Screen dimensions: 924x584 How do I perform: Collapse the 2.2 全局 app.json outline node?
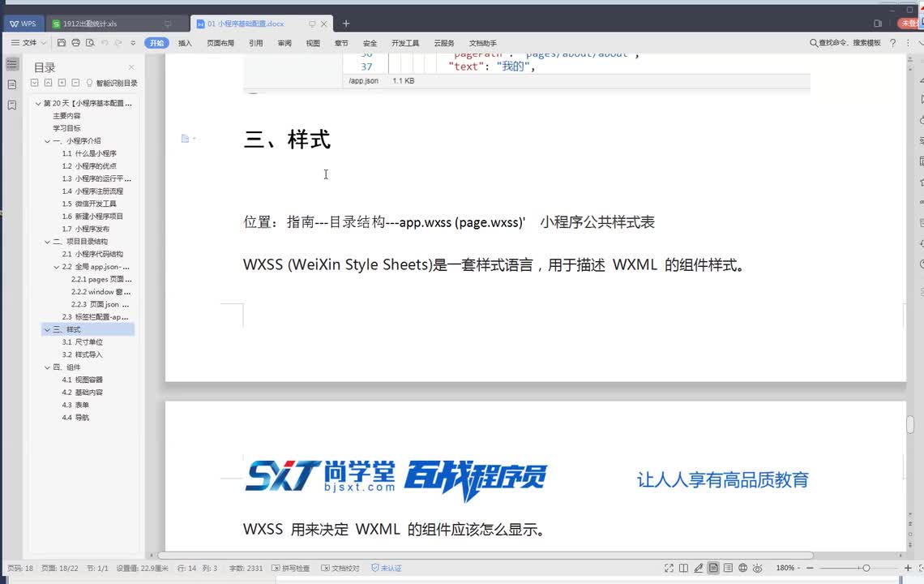coord(57,267)
